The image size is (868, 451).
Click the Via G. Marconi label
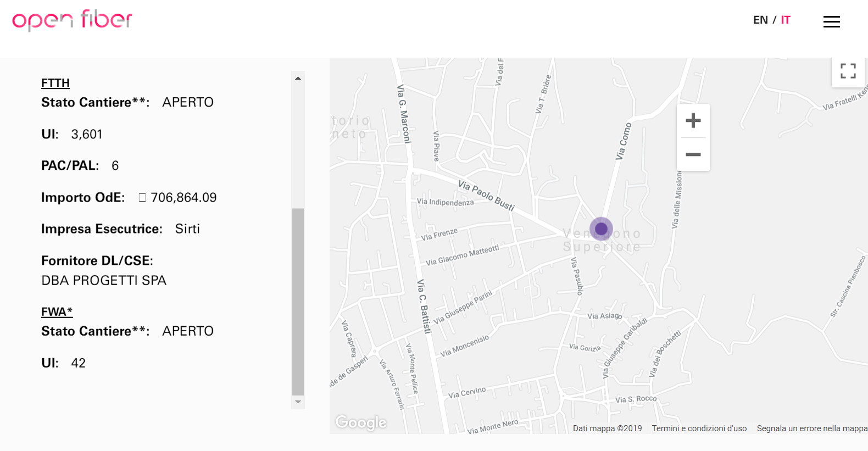(x=404, y=114)
